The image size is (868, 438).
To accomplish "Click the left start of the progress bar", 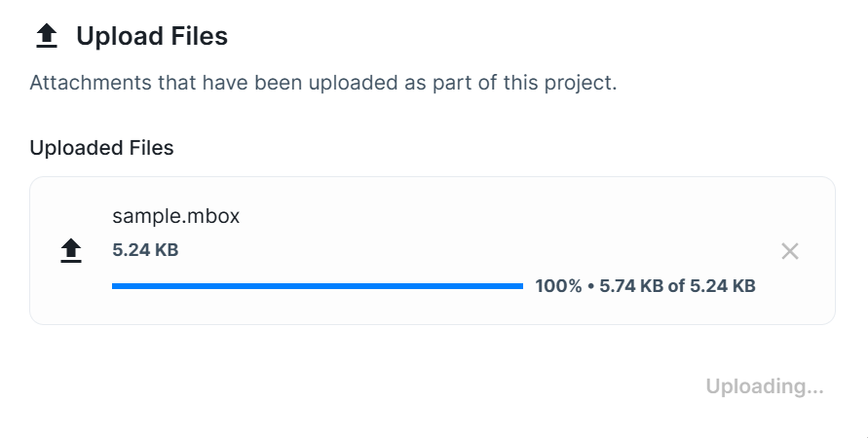I will [115, 286].
